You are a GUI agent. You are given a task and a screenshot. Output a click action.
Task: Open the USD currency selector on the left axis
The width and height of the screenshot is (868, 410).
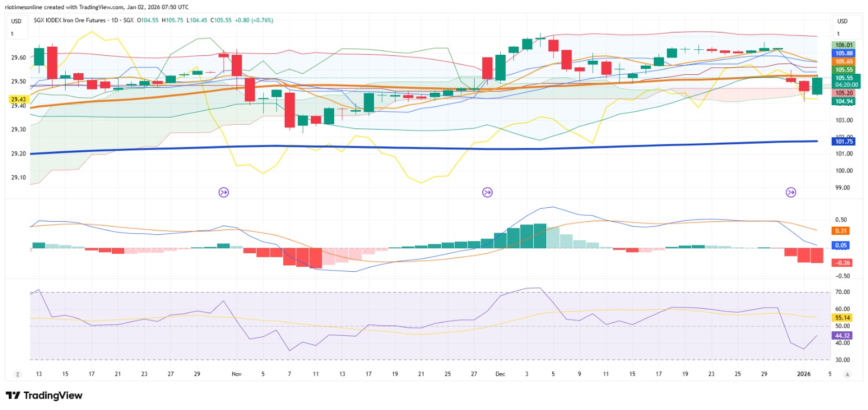[16, 21]
